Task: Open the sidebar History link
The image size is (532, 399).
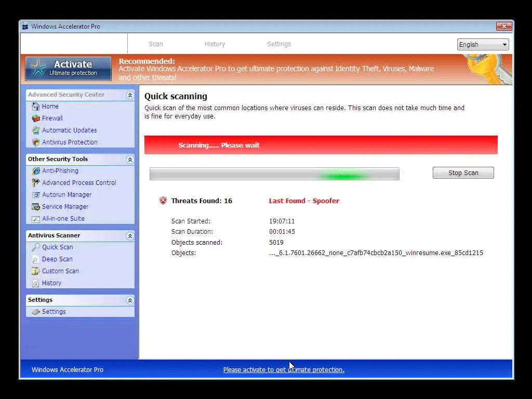Action: coord(51,283)
